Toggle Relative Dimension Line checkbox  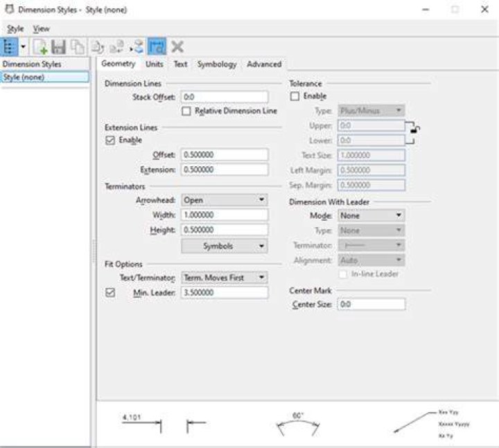186,111
